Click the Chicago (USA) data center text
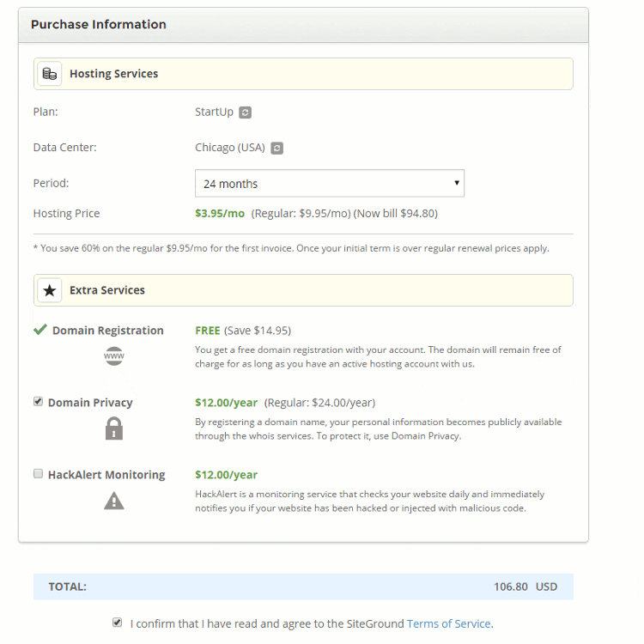Viewport: 644px width, 644px height. [x=230, y=148]
